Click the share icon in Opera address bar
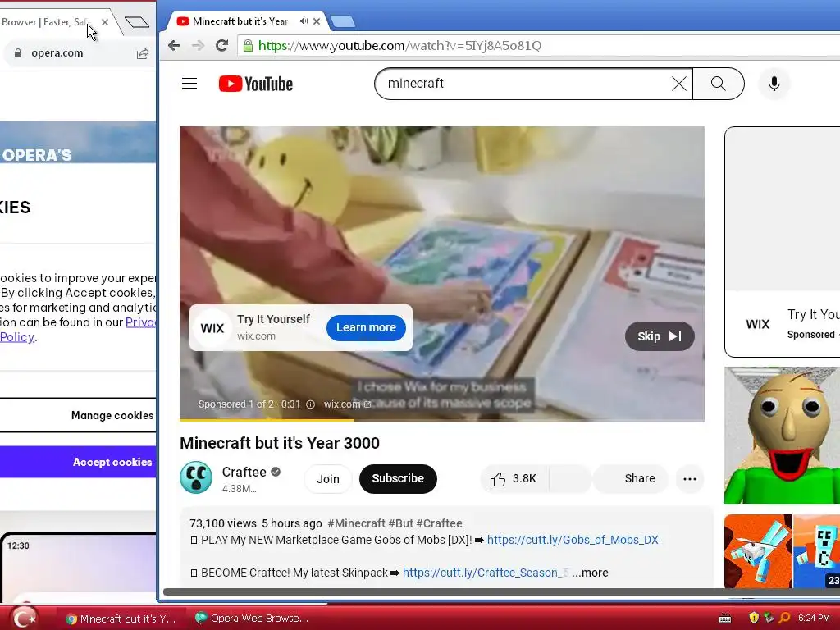Screen dimensions: 840x630 143,53
